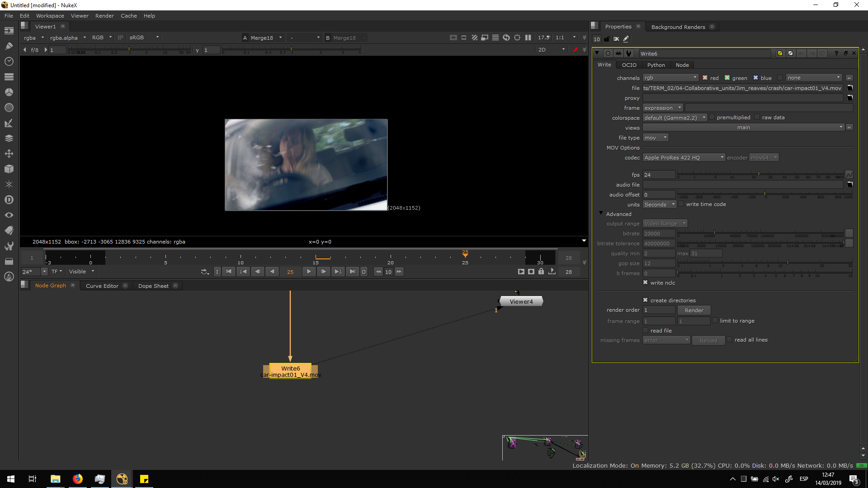Screen dimensions: 868x488
Task: Open the file type mov dropdown
Action: [655, 138]
